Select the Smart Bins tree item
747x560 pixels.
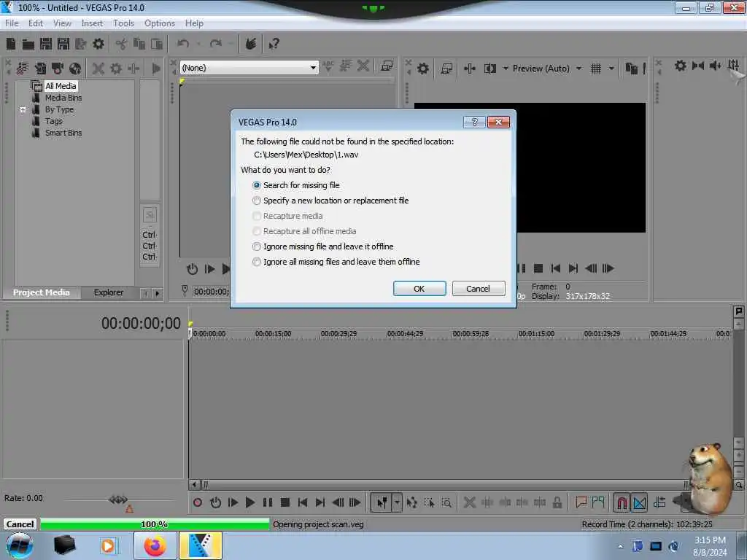[63, 133]
